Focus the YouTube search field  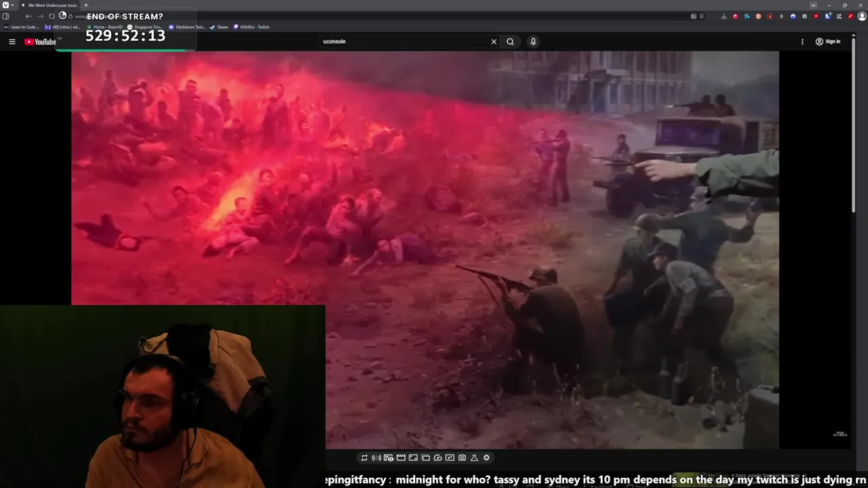(x=405, y=41)
